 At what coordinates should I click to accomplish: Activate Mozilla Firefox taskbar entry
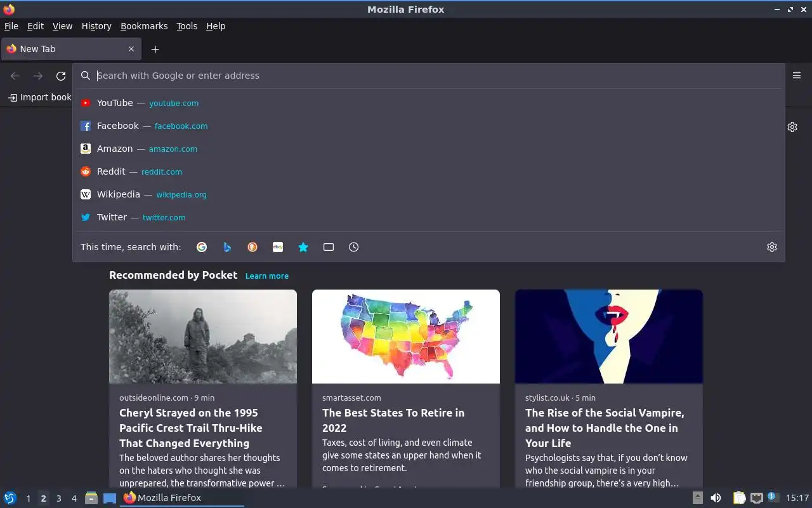tap(182, 498)
